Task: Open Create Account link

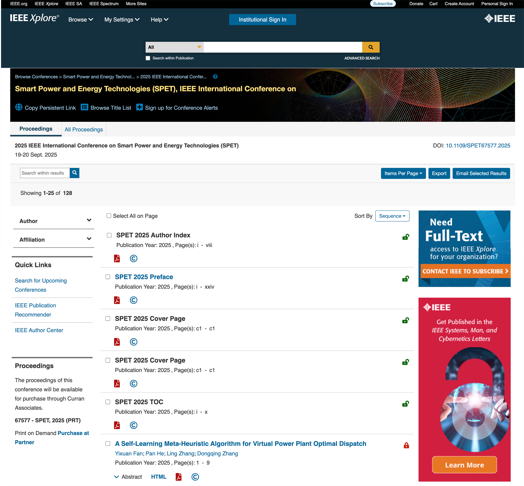Action: click(459, 4)
